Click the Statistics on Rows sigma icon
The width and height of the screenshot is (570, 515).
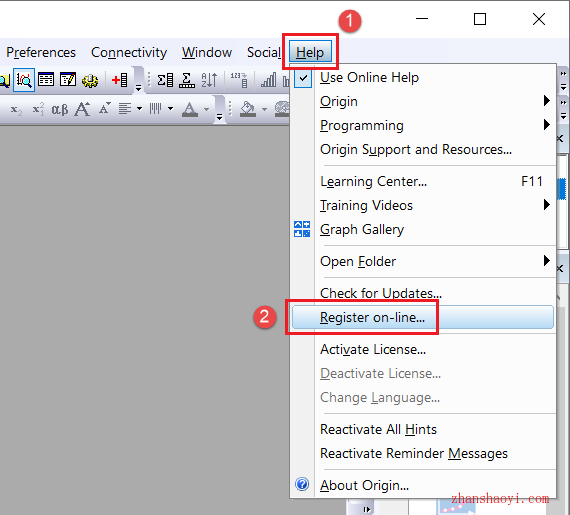click(x=187, y=80)
